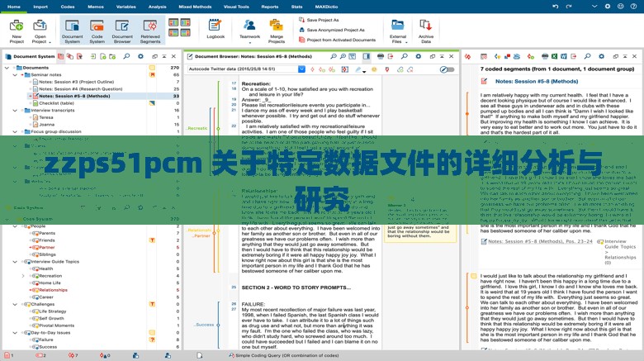
Task: Click the Merge Projects icon
Action: click(277, 26)
